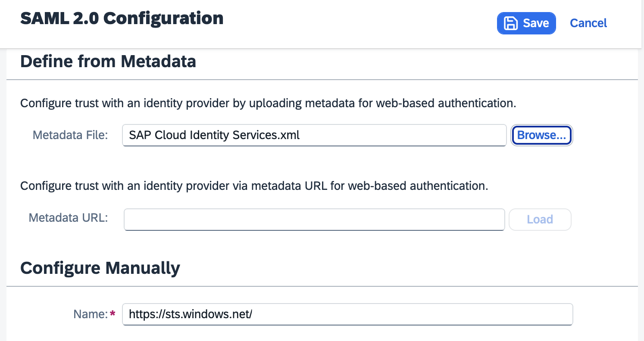
Task: Click into the empty Metadata URL field
Action: (x=314, y=220)
